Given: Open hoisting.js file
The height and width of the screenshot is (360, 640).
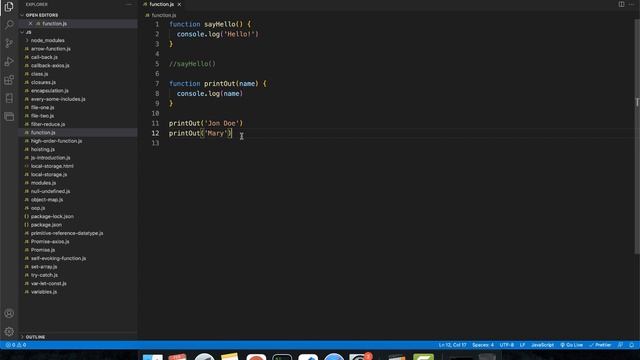Looking at the screenshot, I should coord(42,149).
